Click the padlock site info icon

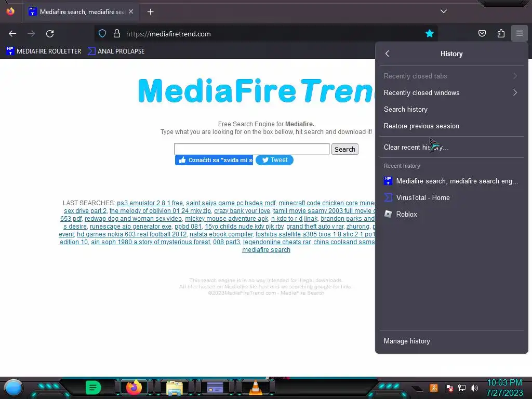tap(117, 33)
